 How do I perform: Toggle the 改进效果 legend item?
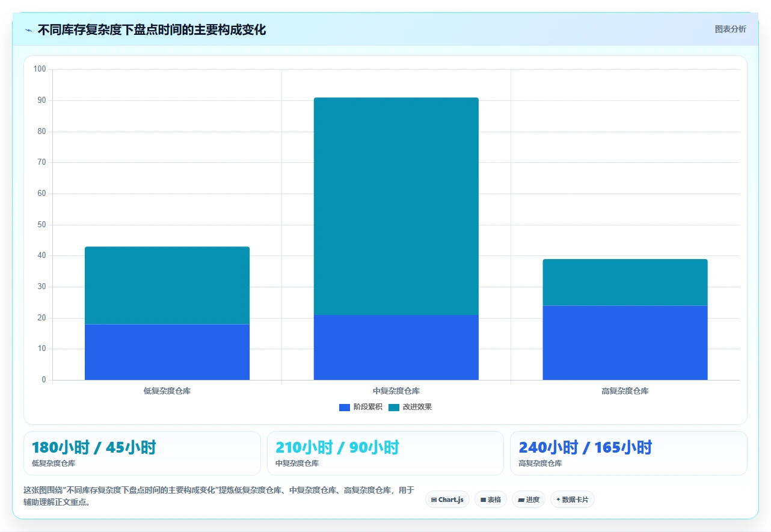pyautogui.click(x=410, y=407)
